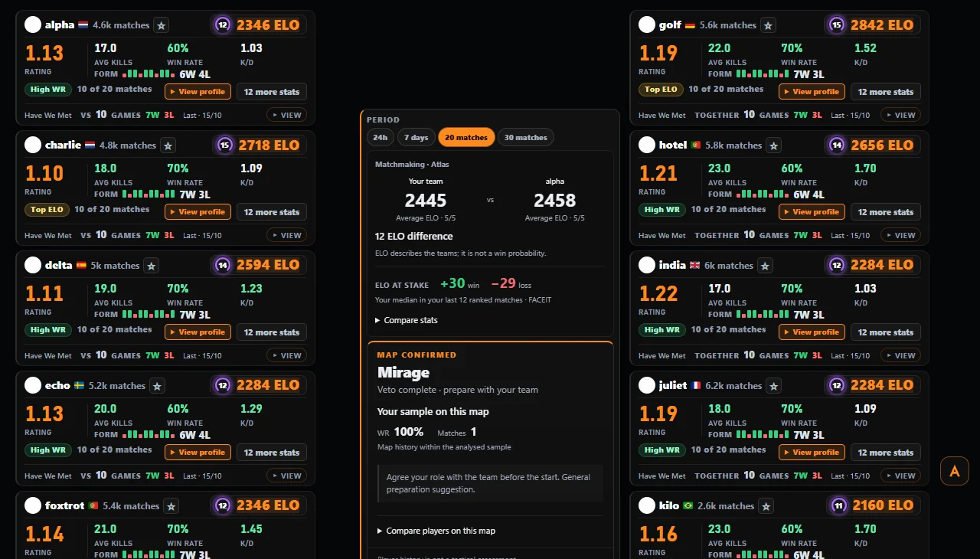Select the 20 matches period
Screen dimensions: 980x559
466,138
